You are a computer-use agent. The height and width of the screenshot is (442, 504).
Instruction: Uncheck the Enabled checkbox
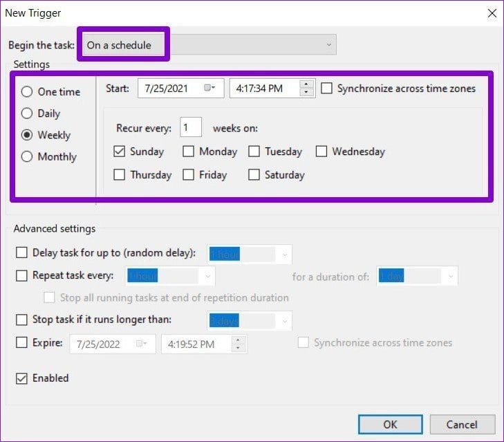(x=21, y=378)
